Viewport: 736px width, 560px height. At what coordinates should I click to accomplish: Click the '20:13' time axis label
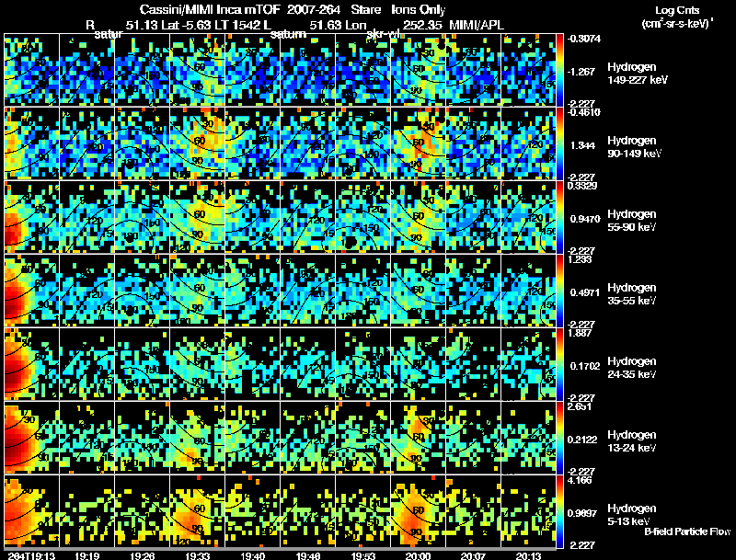point(528,556)
